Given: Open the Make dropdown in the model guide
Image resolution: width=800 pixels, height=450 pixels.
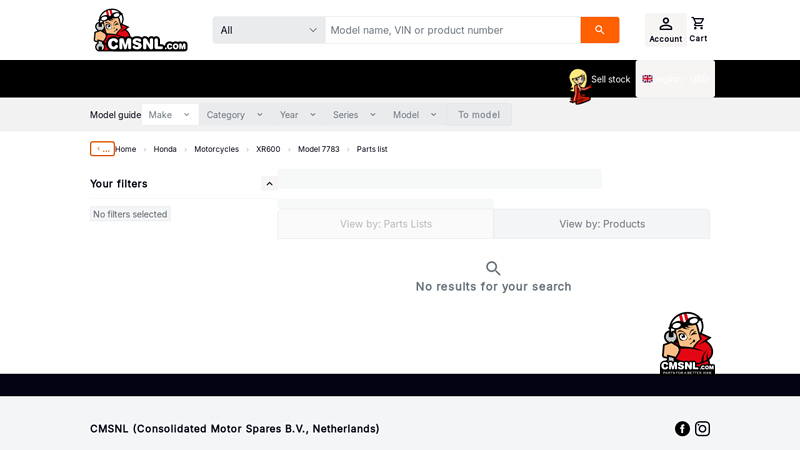Looking at the screenshot, I should [170, 115].
